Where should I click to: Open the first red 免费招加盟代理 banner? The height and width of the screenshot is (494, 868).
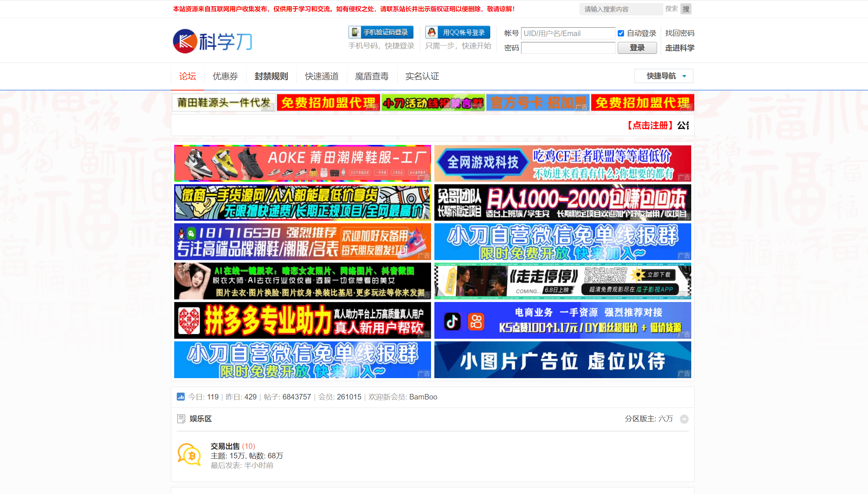(x=328, y=102)
